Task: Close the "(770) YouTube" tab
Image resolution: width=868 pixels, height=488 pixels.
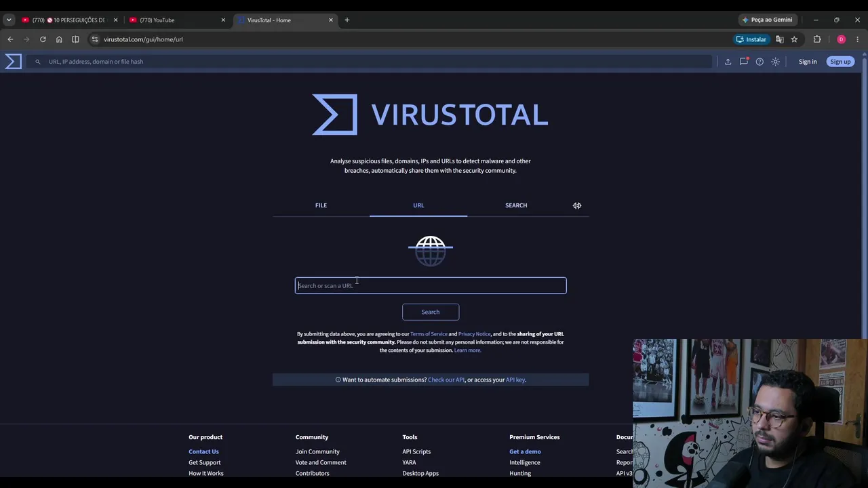Action: (x=223, y=20)
